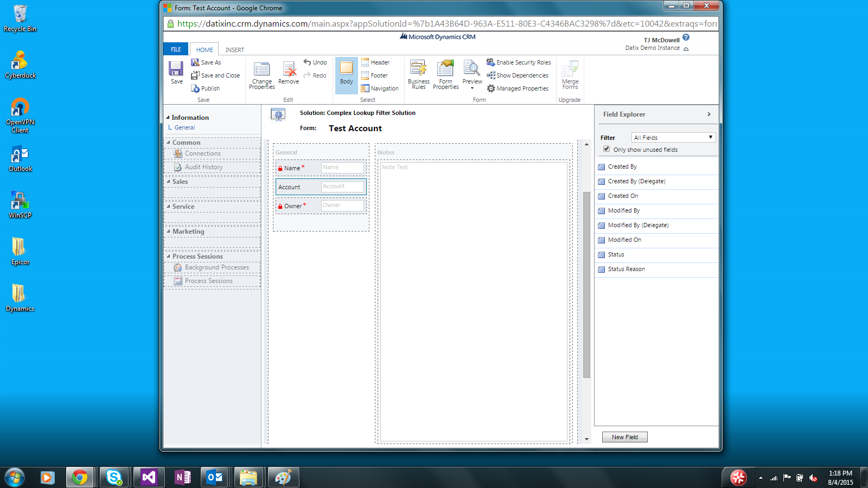The image size is (868, 488).
Task: Click the form vertical scrollbar thumb
Action: pos(586,285)
